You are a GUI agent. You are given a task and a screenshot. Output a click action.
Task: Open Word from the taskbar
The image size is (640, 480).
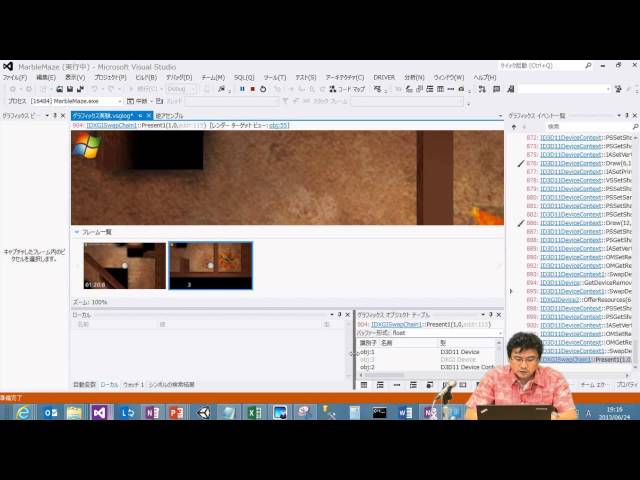click(x=405, y=413)
